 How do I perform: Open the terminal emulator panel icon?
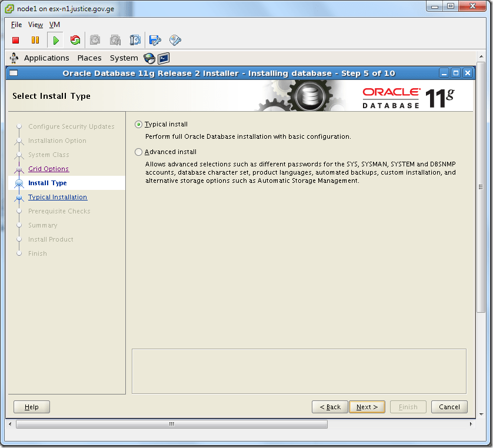click(164, 58)
